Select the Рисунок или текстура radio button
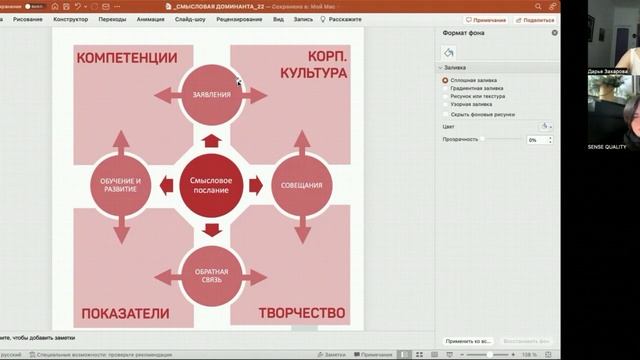 (x=445, y=96)
